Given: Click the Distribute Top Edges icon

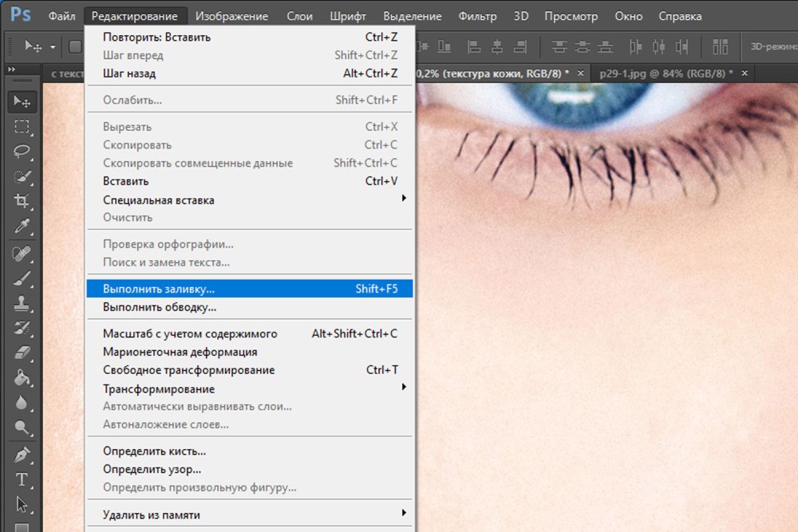Looking at the screenshot, I should coord(559,47).
